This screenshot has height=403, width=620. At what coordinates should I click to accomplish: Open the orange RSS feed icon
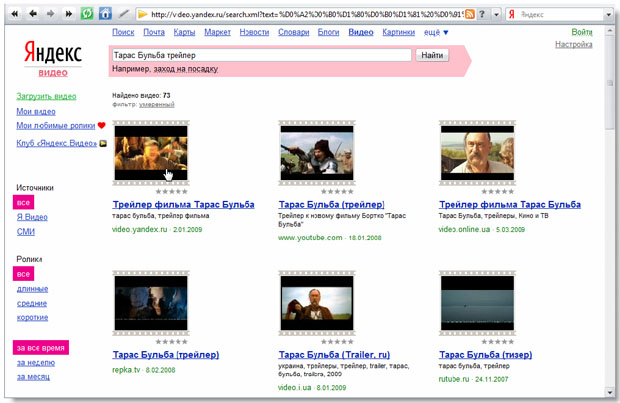tap(469, 14)
